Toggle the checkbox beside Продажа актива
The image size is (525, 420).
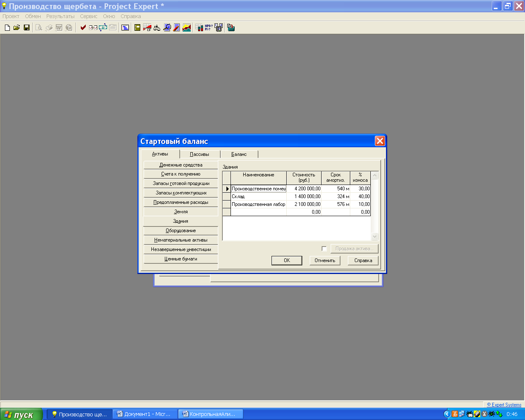(324, 249)
